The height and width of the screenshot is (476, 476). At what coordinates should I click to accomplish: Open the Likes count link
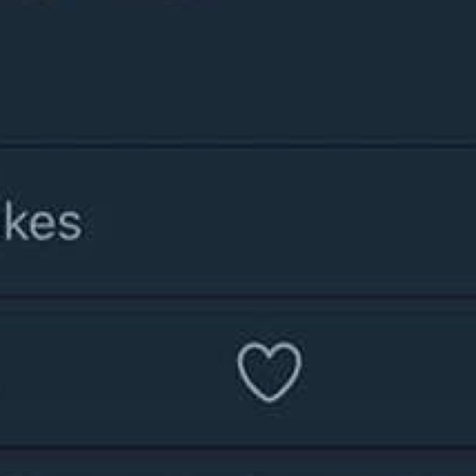coord(41,221)
